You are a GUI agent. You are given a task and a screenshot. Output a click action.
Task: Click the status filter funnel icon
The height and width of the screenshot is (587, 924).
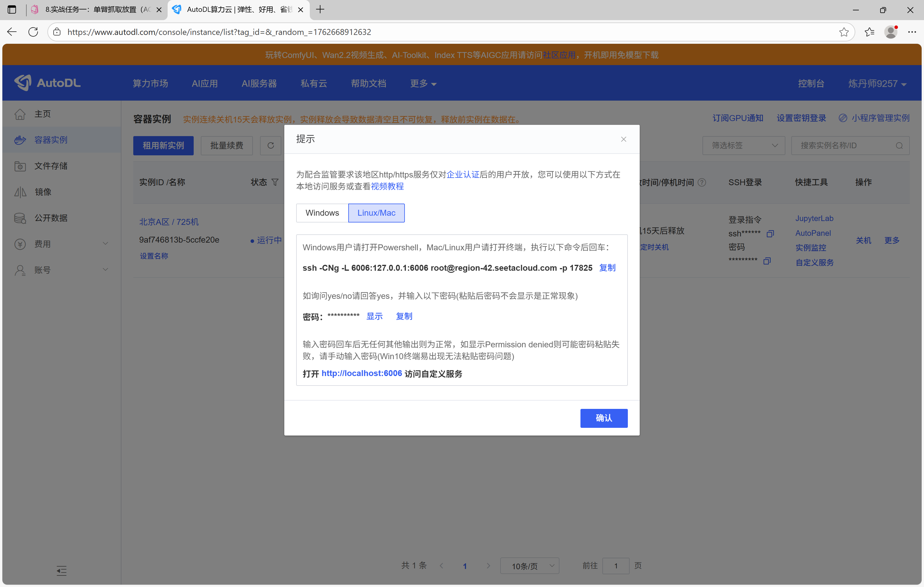(275, 182)
